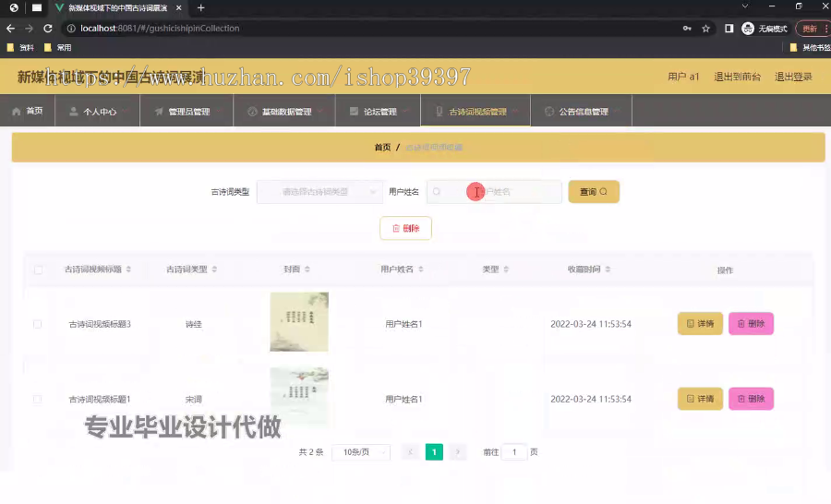Select page 1 in pagination
The image size is (831, 504).
(x=434, y=452)
